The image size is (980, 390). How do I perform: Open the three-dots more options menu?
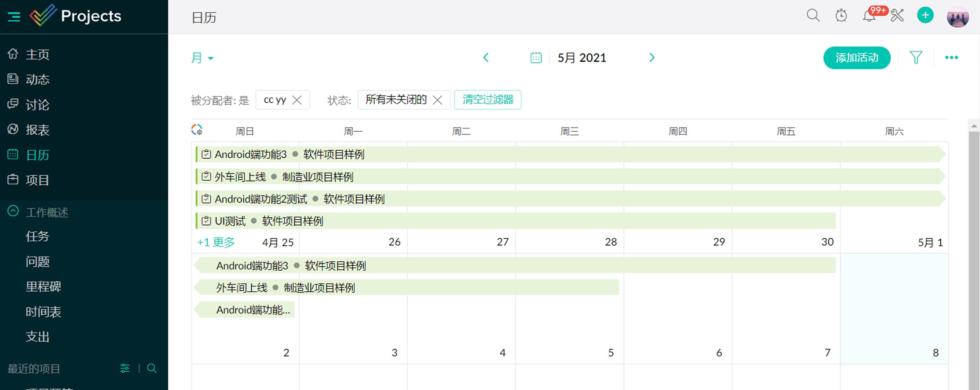pos(951,58)
